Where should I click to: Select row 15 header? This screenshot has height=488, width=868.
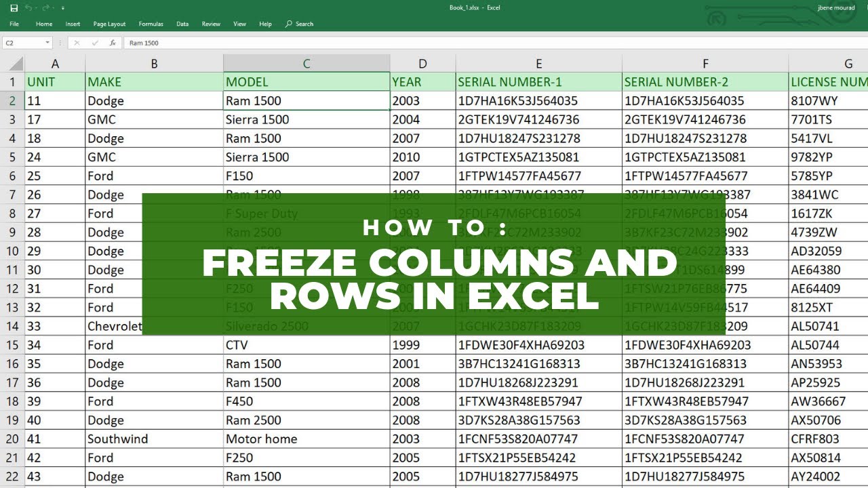click(12, 345)
